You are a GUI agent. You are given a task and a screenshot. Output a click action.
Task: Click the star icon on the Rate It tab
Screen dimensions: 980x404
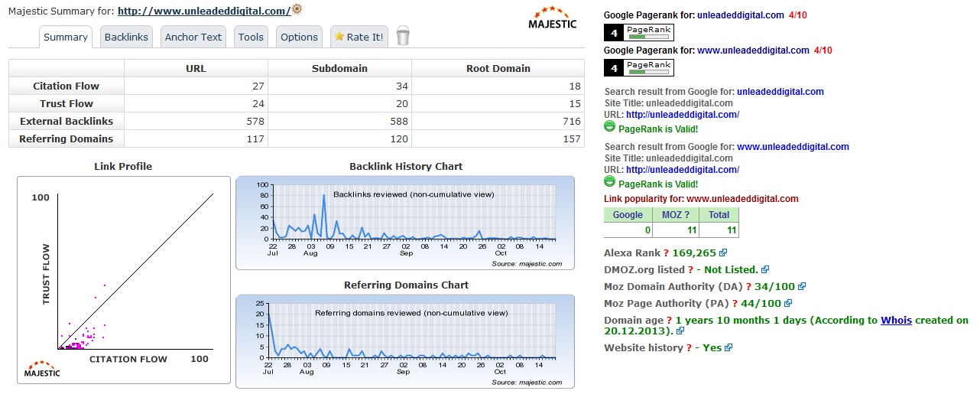coord(339,37)
